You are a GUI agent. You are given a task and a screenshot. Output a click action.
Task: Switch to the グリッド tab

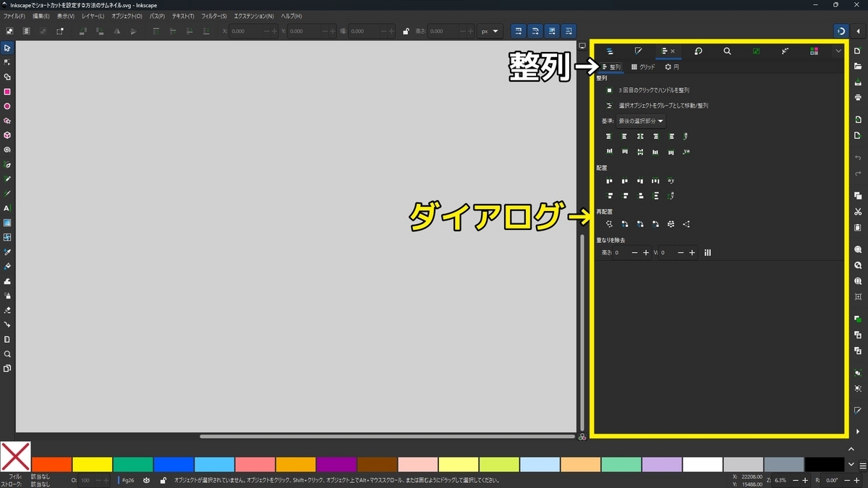(643, 67)
